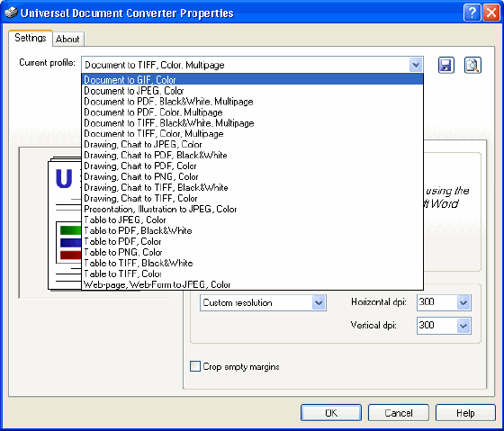Collapse the Current profile dropdown arrow

coord(416,65)
